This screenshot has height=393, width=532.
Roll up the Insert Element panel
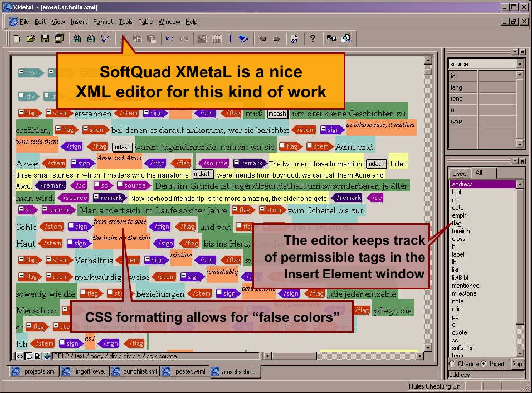515,161
